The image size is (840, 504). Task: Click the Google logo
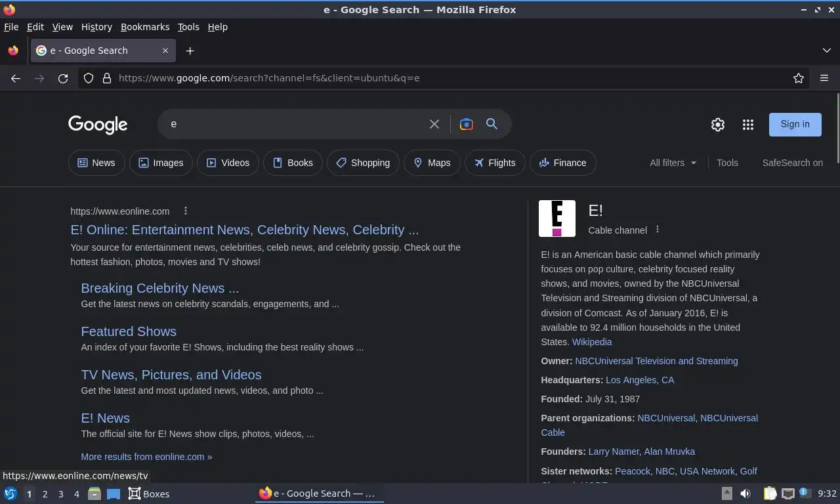pyautogui.click(x=98, y=125)
